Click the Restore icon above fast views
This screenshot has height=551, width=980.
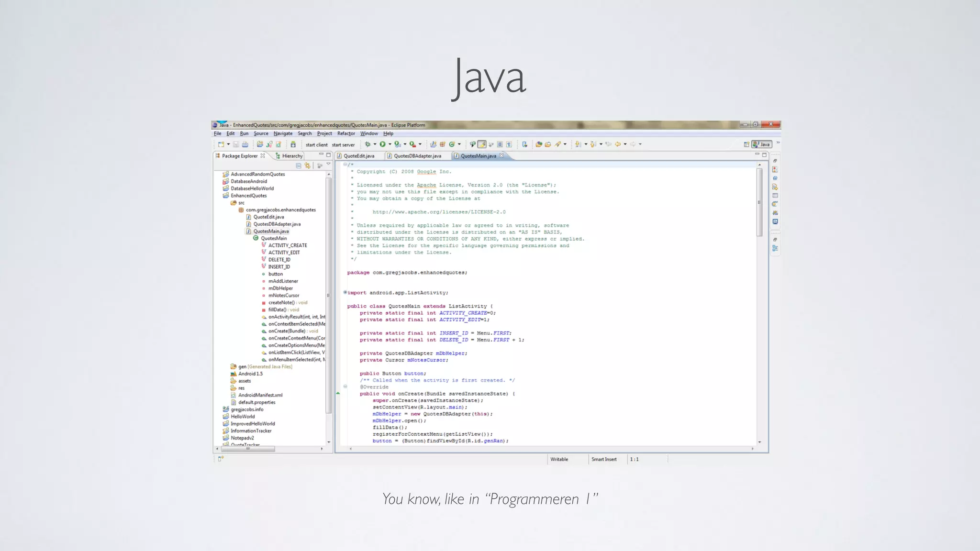pos(775,161)
